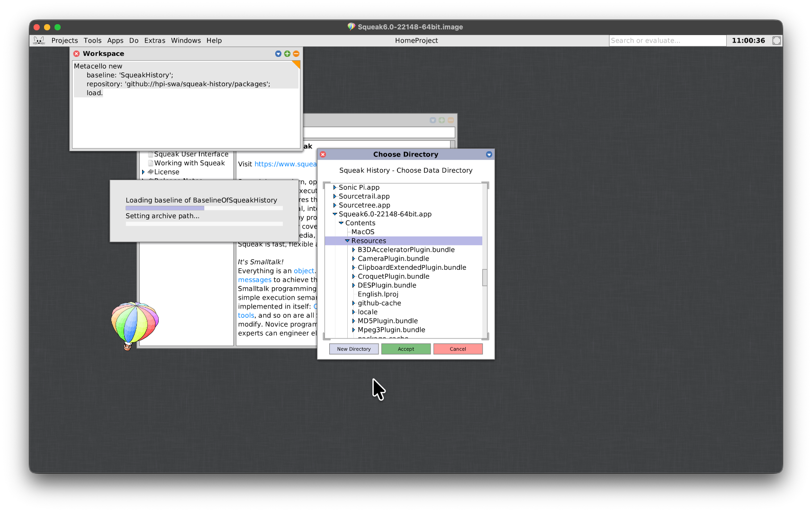Focus the Search or evaluate field

[667, 41]
